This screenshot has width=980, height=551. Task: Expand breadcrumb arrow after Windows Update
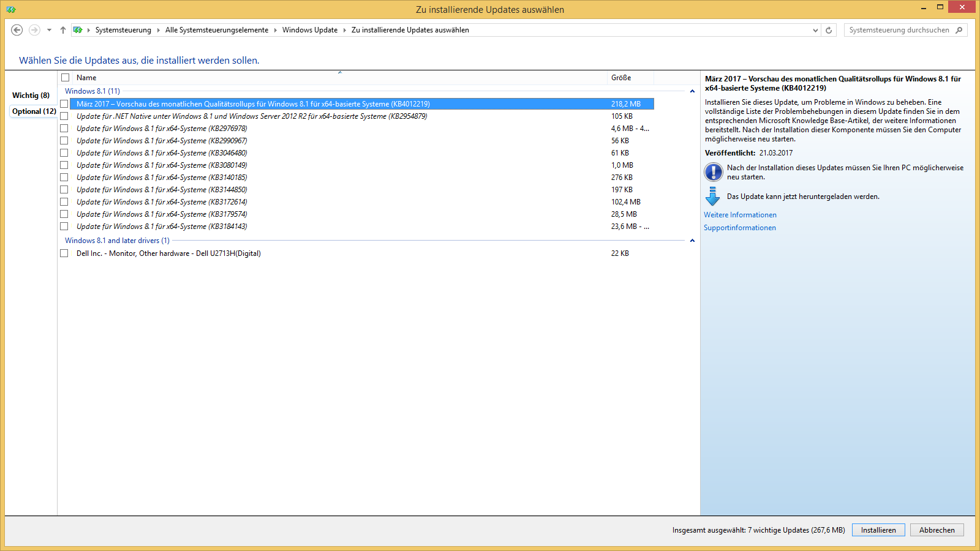click(x=344, y=30)
